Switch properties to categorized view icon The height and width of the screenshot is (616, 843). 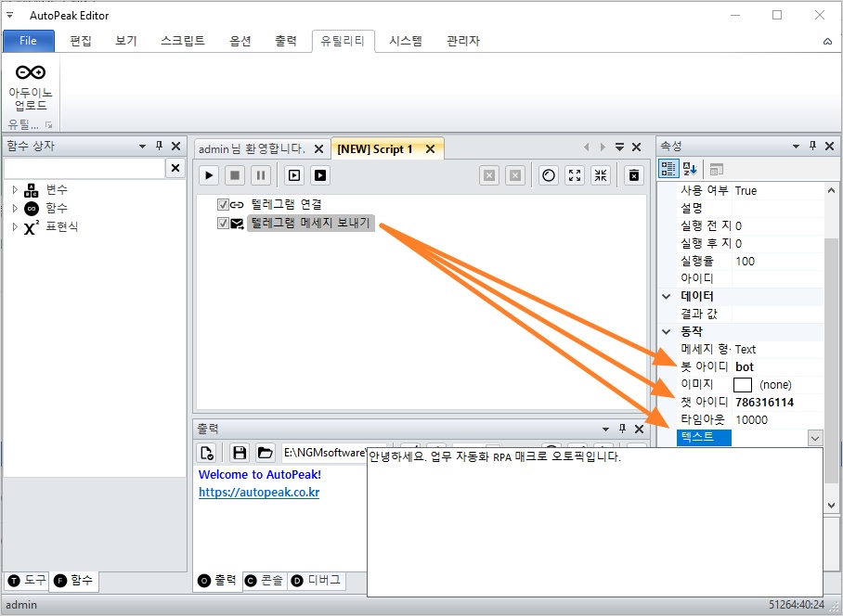tap(668, 169)
